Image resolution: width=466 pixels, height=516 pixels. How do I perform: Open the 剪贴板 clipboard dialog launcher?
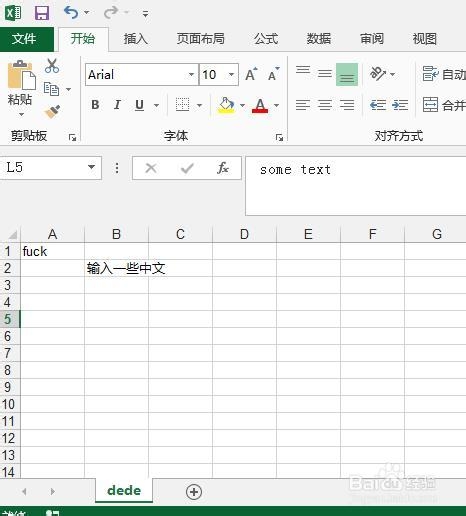point(72,137)
